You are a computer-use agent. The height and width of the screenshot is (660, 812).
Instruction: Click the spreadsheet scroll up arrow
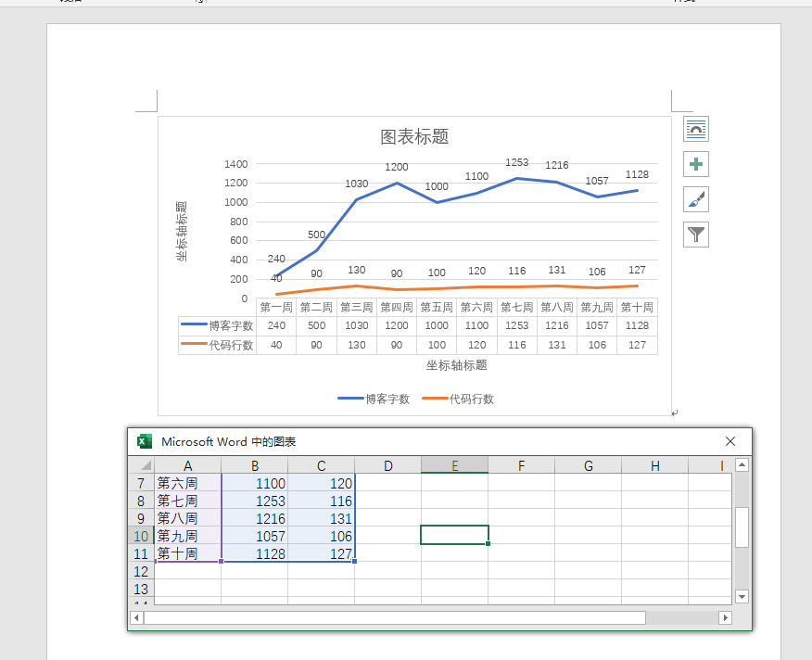coord(742,465)
